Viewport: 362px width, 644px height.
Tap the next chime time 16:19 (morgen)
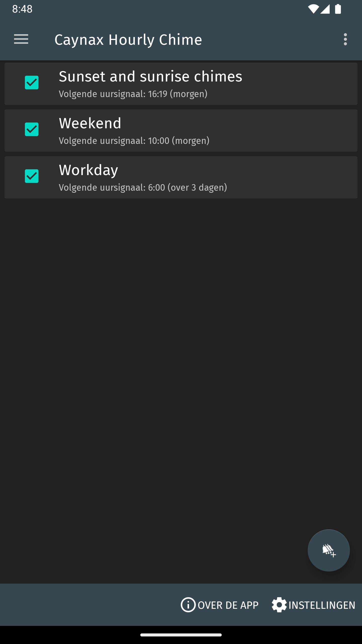(178, 94)
